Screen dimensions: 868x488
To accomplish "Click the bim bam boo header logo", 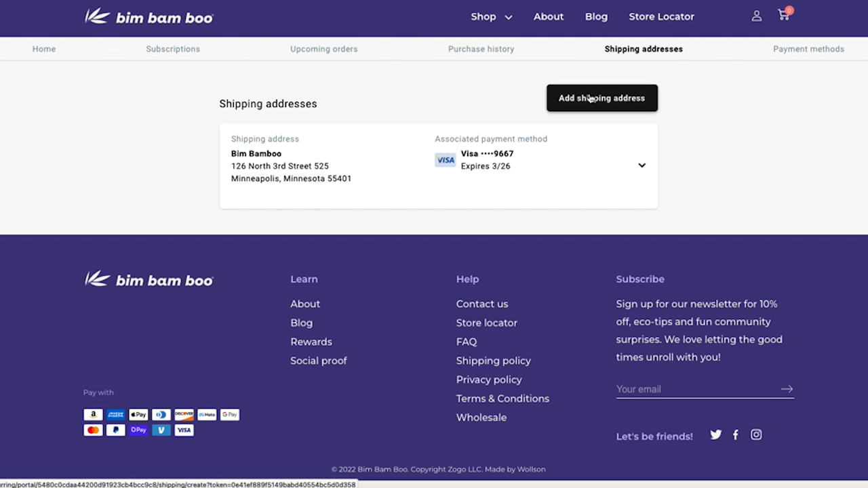I will click(x=149, y=17).
